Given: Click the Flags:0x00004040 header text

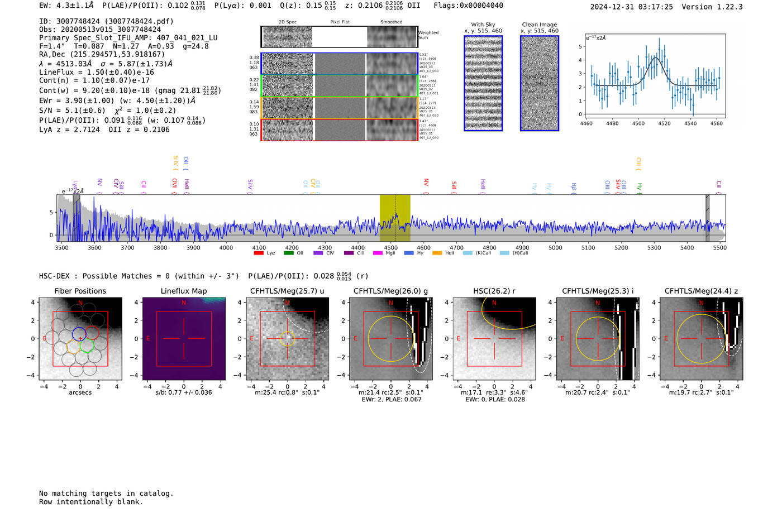Looking at the screenshot, I should tap(468, 6).
